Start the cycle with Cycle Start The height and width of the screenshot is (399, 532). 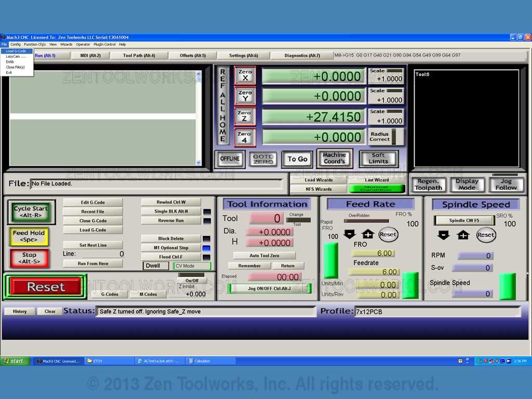pos(31,212)
